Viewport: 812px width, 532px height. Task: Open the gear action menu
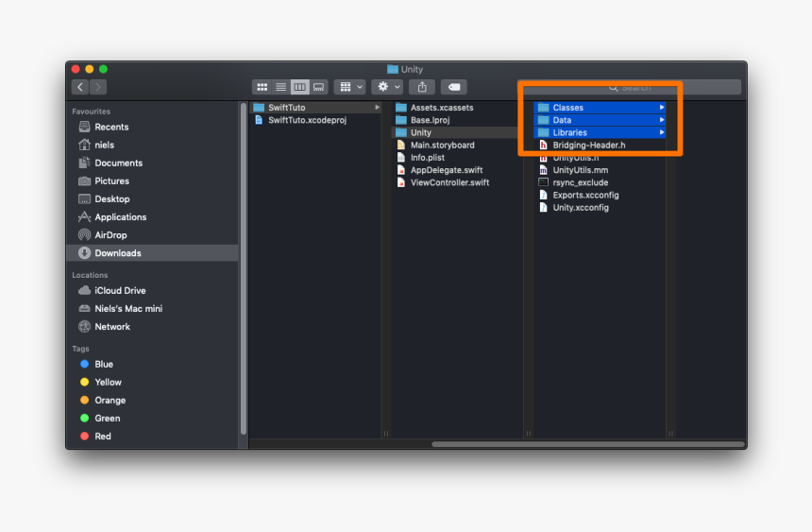(x=387, y=87)
